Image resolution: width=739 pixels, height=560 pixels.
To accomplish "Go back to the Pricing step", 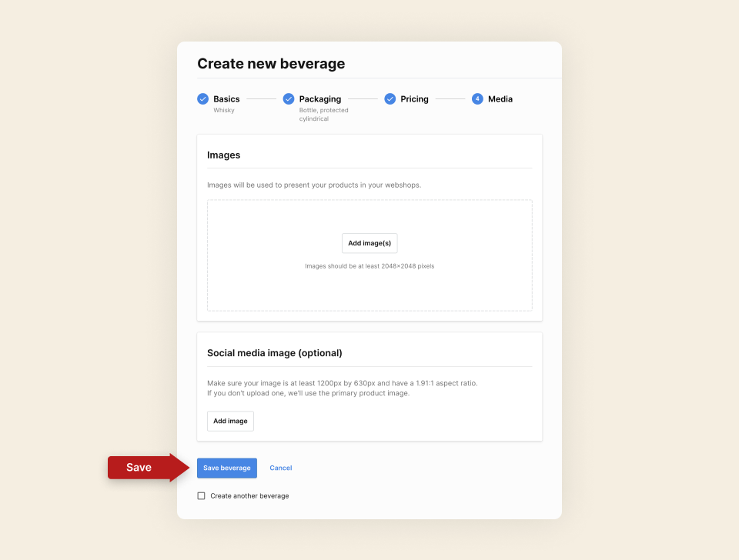I will 414,98.
